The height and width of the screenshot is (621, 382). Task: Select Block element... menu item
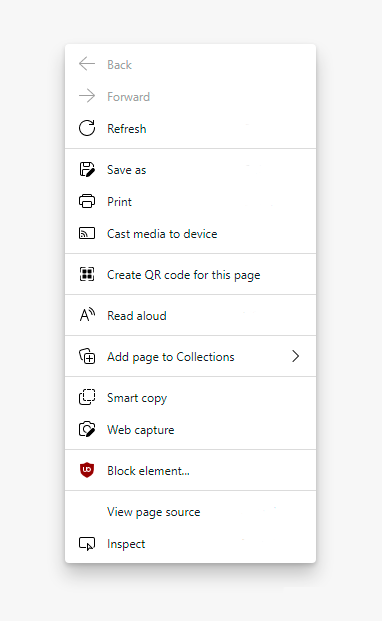point(190,471)
